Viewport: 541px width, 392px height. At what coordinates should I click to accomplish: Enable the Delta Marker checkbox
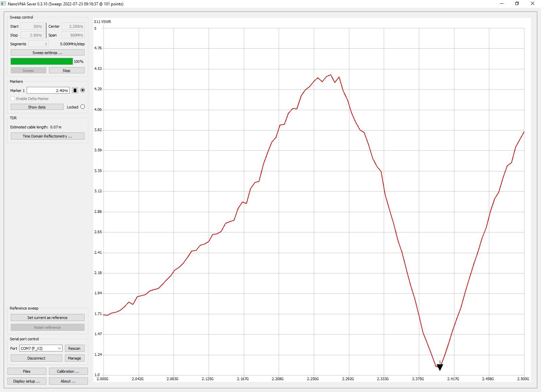point(13,99)
